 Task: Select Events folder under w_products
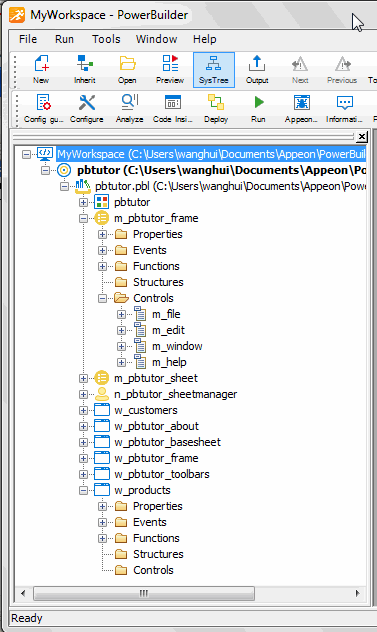click(x=150, y=522)
